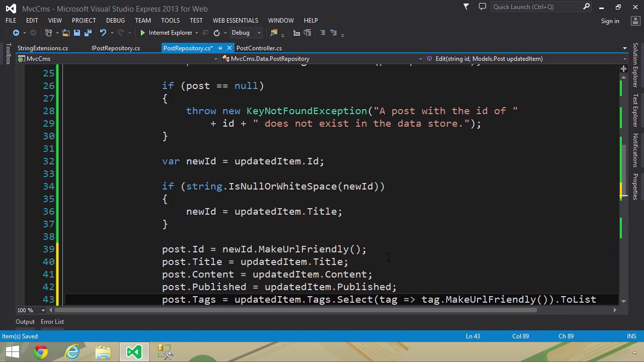644x362 pixels.
Task: Click the Quick Launch search magnifier
Action: click(x=586, y=7)
